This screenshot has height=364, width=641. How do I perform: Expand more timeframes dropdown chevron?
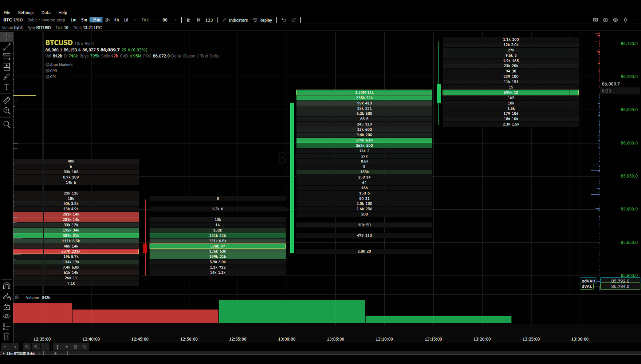coord(135,20)
